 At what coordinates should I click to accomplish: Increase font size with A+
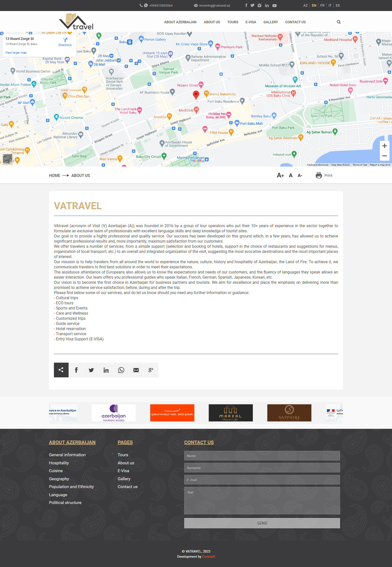pos(280,175)
